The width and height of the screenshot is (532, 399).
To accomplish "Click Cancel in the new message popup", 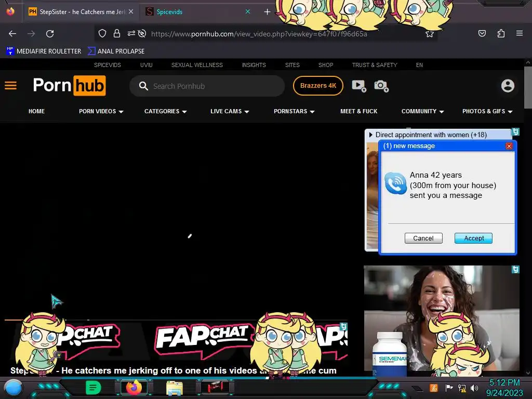I will click(x=423, y=238).
